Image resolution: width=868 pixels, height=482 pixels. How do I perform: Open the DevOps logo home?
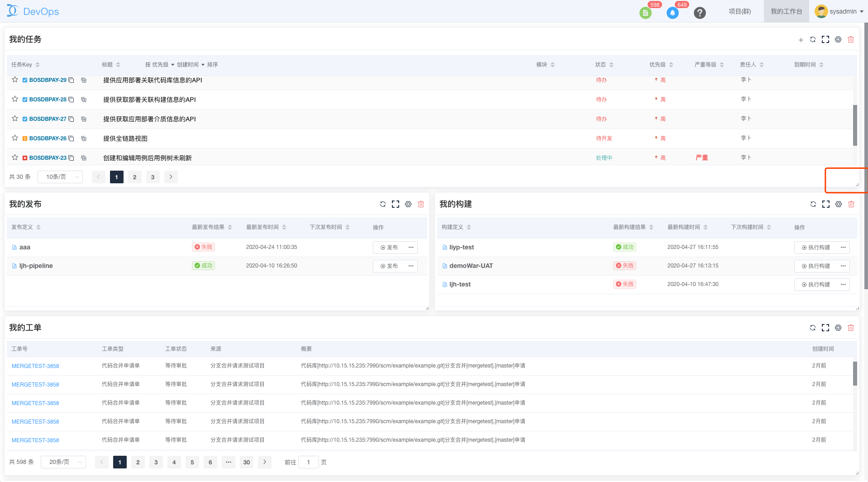(x=33, y=11)
